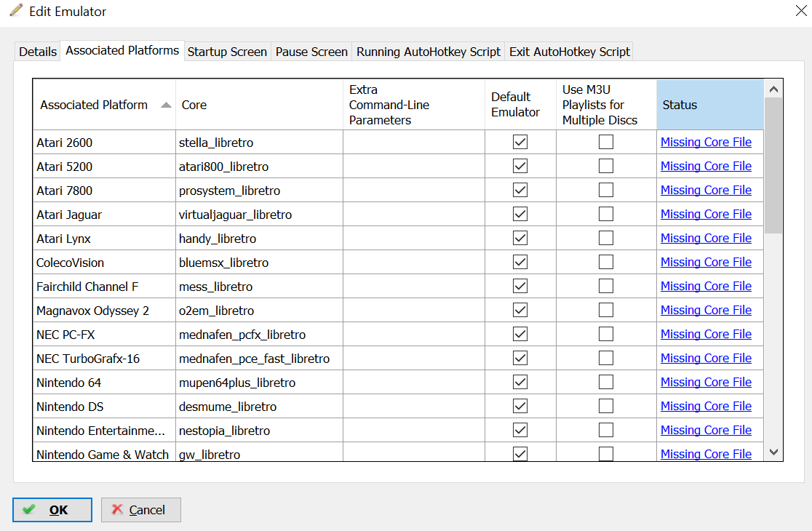This screenshot has height=531, width=812.
Task: Open Missing Core File link for Atari 7800
Action: click(706, 190)
